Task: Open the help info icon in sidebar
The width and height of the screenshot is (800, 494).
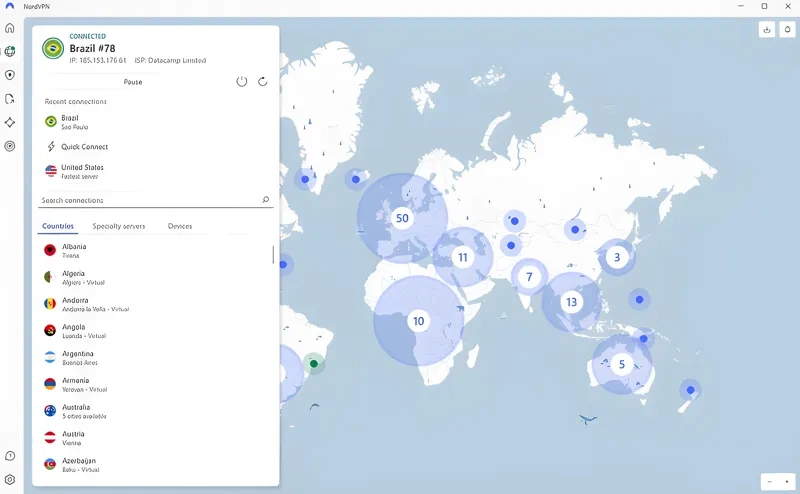Action: (x=10, y=456)
